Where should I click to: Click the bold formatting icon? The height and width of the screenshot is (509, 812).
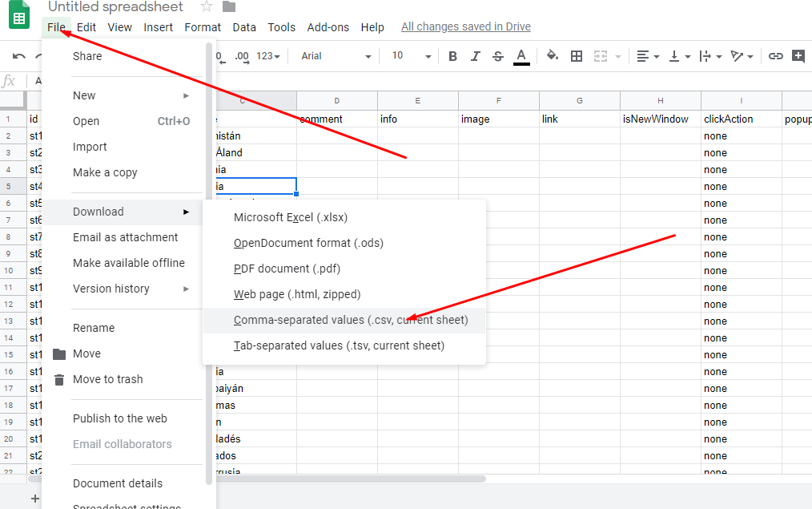pyautogui.click(x=452, y=56)
